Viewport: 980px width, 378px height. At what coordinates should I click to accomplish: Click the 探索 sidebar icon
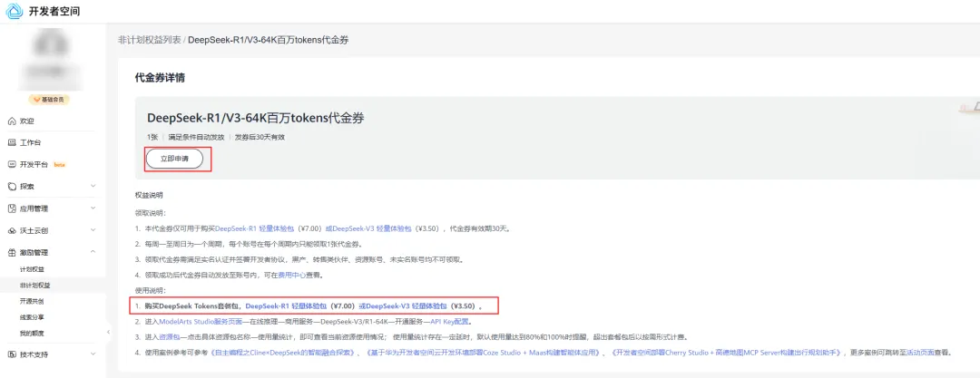[11, 186]
